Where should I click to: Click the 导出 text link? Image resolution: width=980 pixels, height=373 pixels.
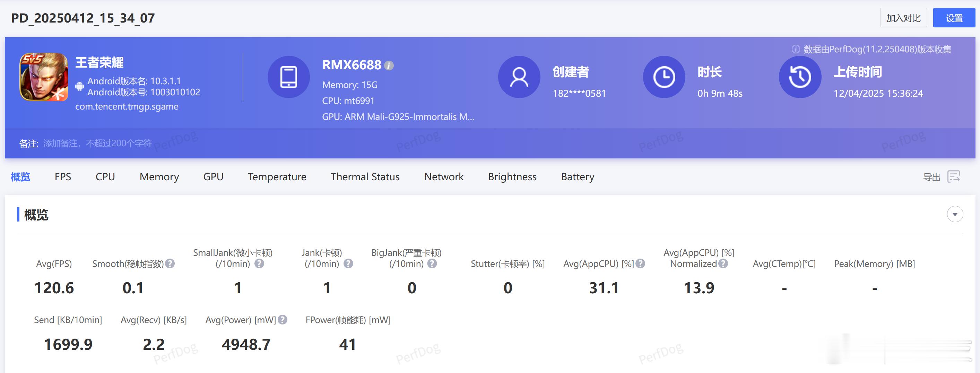[x=931, y=177]
